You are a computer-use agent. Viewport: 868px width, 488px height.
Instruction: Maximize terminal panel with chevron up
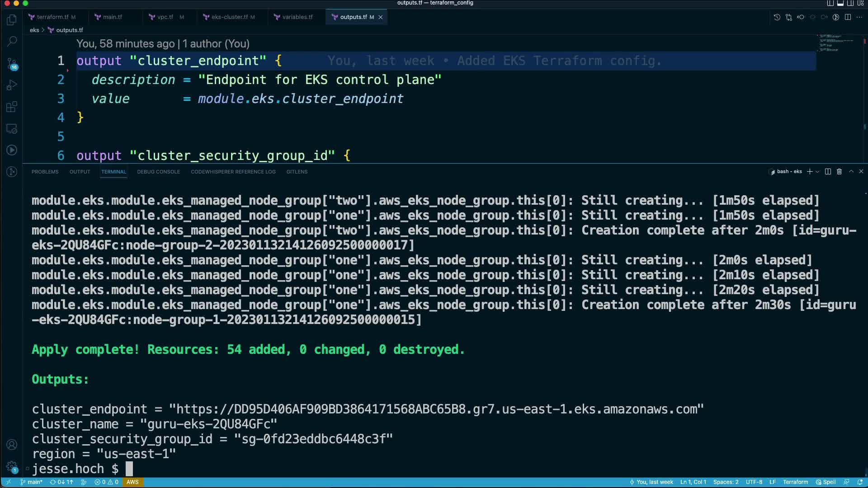point(851,172)
